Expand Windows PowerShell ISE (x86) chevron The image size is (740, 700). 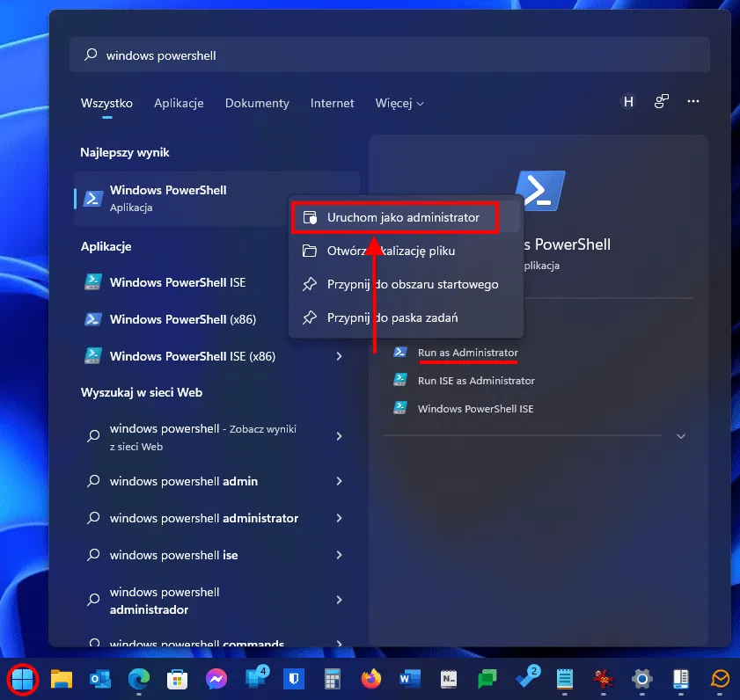tap(339, 356)
